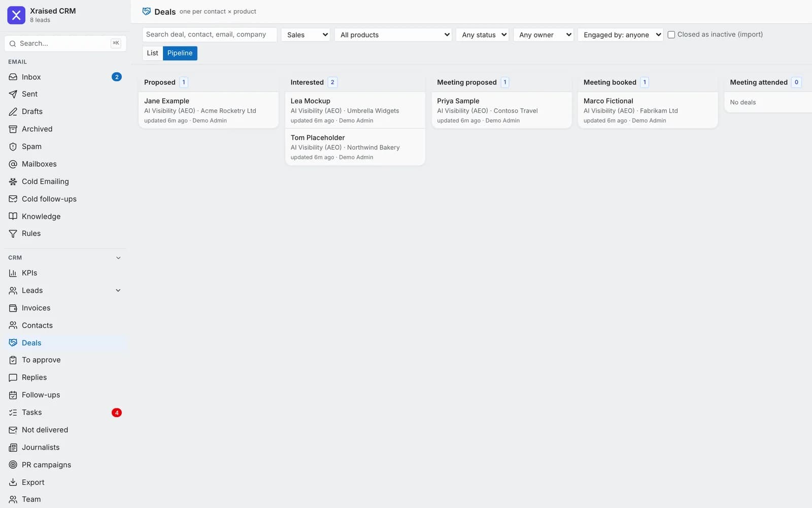Open the Jane Example deal card
The image size is (812, 508).
(209, 110)
